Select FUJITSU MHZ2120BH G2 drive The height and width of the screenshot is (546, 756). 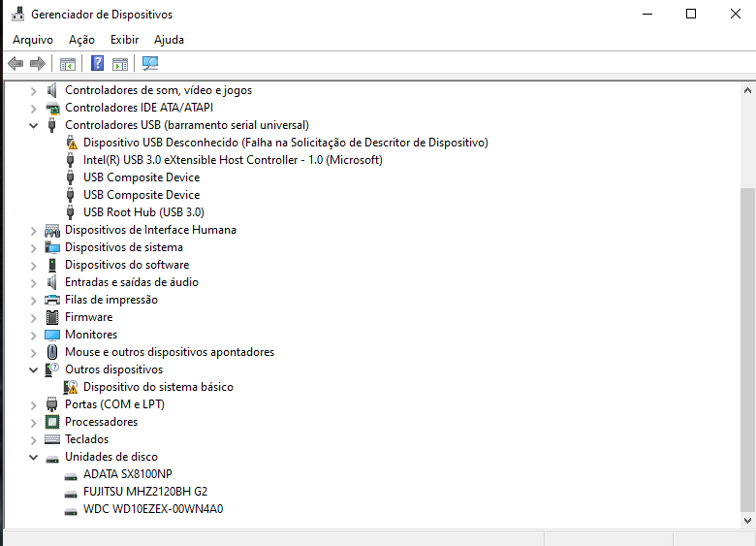145,492
